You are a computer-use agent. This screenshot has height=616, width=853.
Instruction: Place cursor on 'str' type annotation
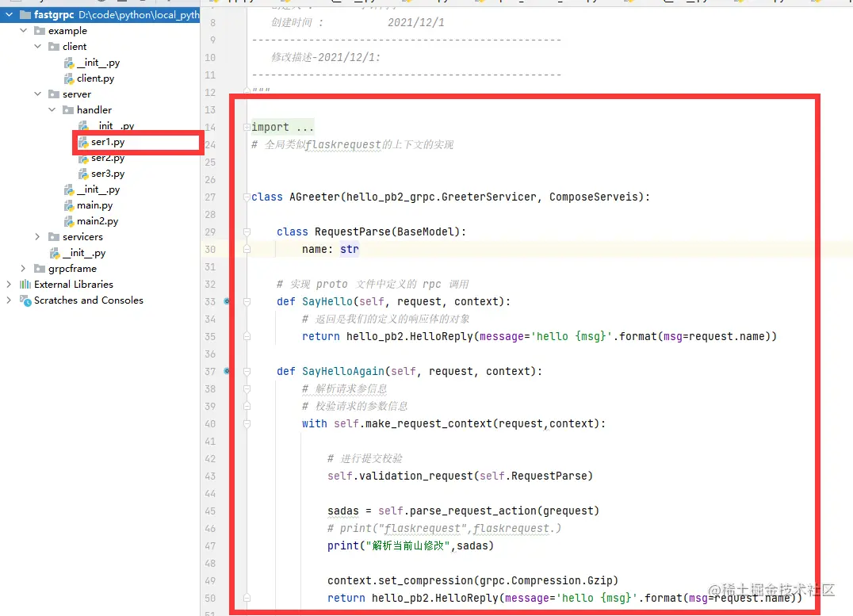350,249
